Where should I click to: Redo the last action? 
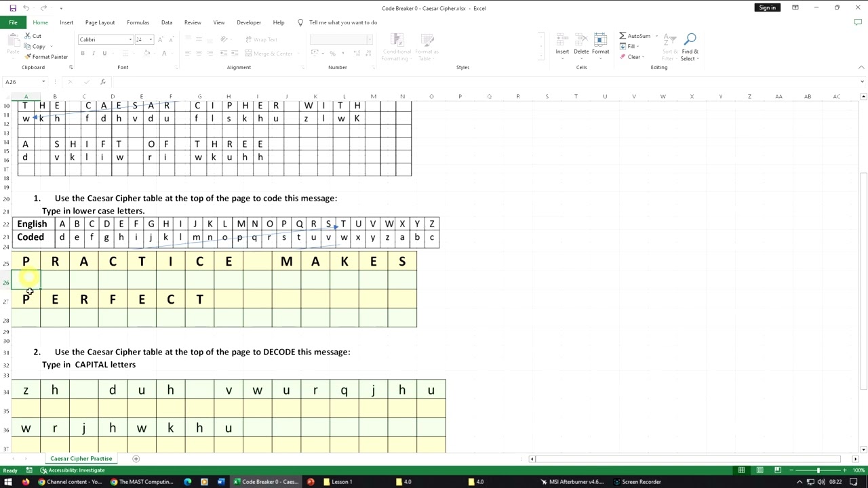tap(43, 8)
